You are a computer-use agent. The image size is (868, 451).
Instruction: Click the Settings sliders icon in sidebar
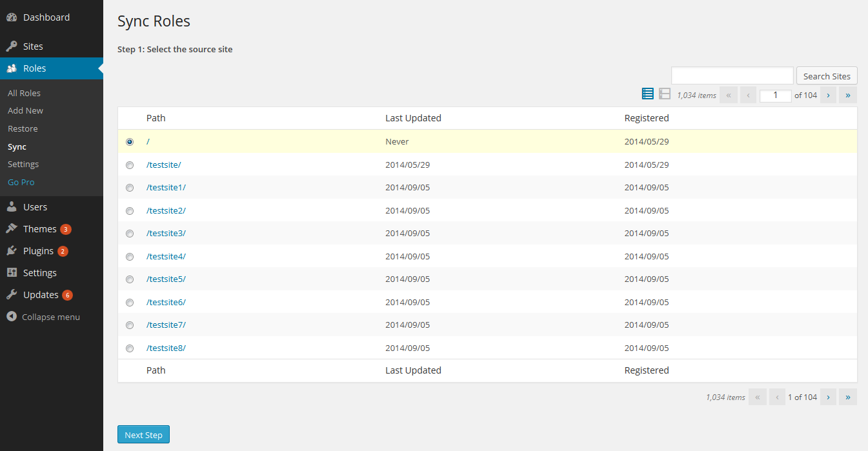point(12,273)
